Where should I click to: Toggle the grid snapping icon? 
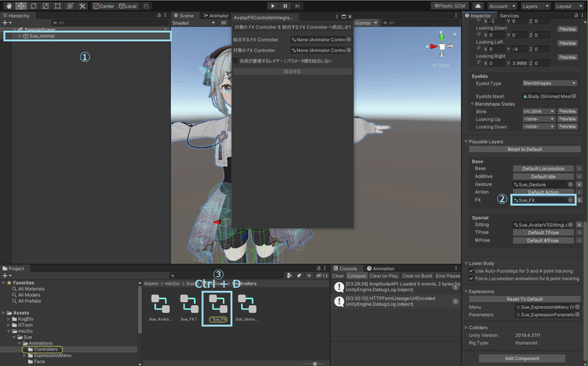pyautogui.click(x=146, y=6)
